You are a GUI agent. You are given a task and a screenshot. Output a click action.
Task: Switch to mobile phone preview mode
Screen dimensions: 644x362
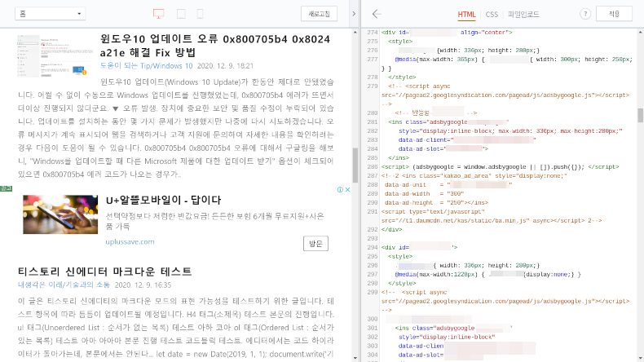[200, 14]
